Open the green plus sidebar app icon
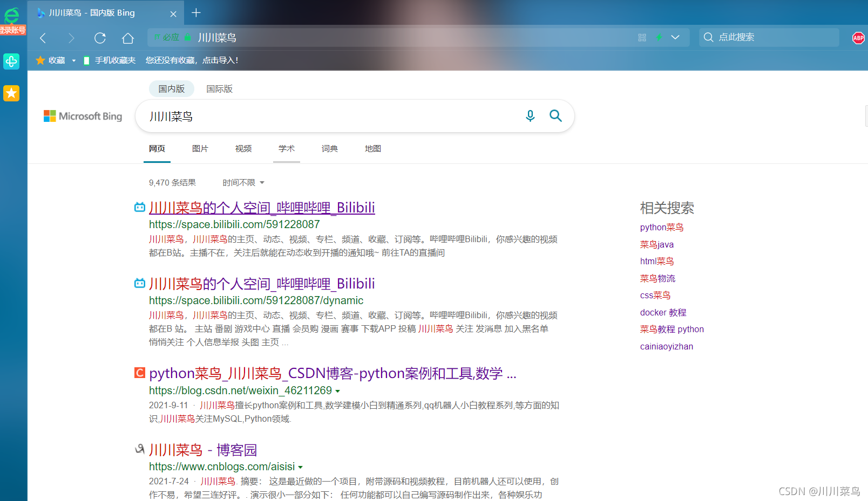 coord(11,61)
